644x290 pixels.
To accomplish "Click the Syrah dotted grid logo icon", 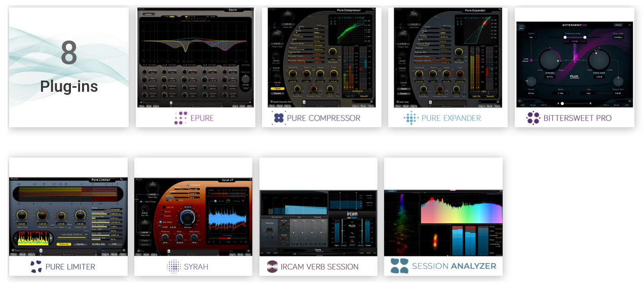I will pyautogui.click(x=174, y=267).
